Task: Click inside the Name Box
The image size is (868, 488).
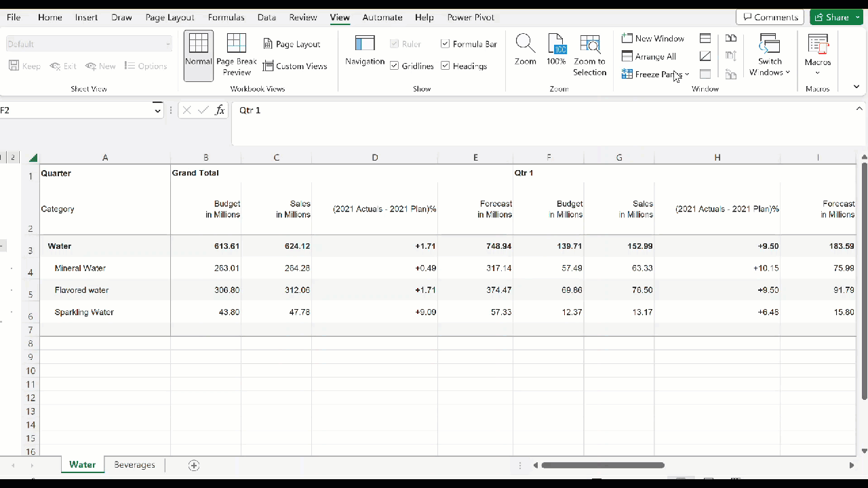Action: [75, 110]
